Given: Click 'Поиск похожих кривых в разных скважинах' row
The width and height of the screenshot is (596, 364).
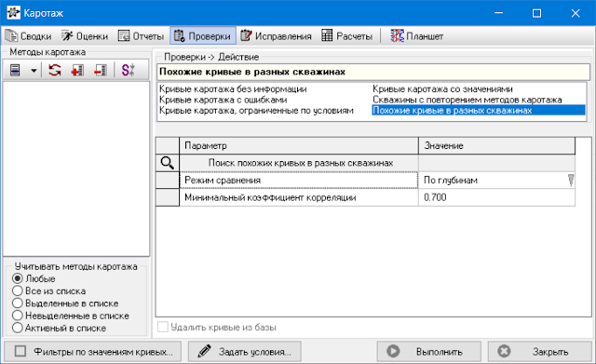Looking at the screenshot, I should (298, 163).
